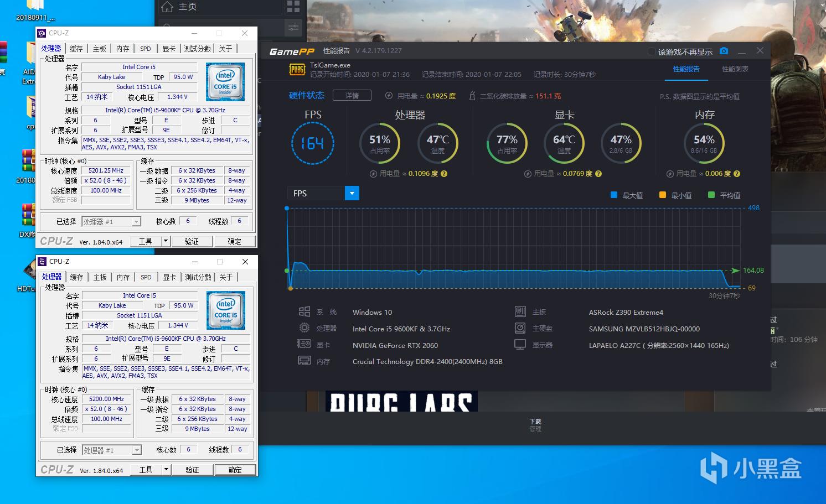Click the memory 54% usage gauge

tap(704, 143)
